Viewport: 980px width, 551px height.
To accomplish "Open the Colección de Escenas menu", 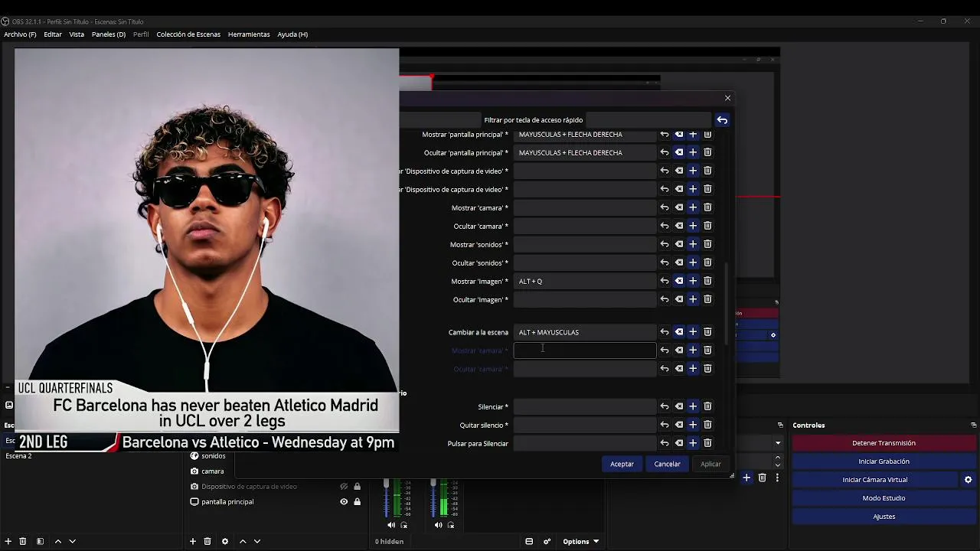I will [x=188, y=34].
